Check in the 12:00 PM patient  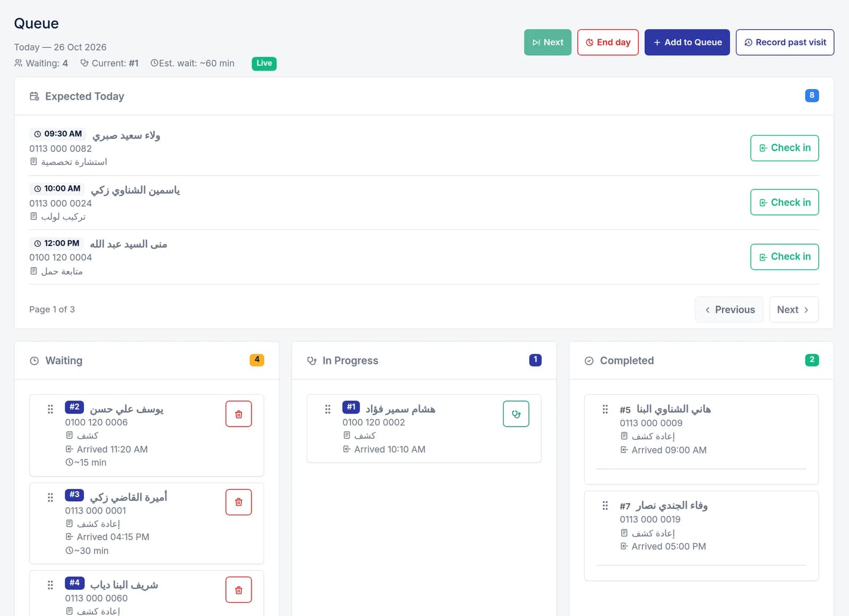[784, 257]
